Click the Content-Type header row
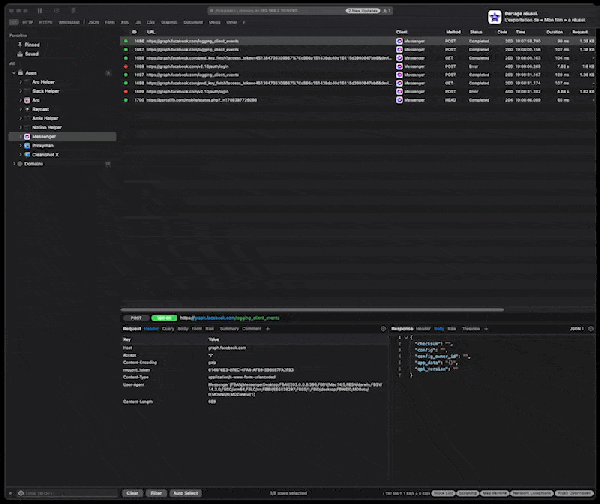The width and height of the screenshot is (600, 504). point(255,377)
